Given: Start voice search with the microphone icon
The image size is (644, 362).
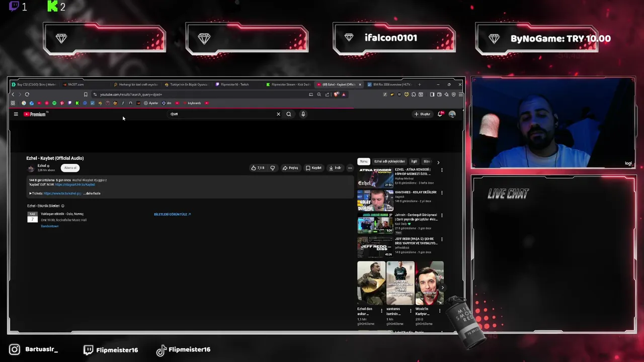Looking at the screenshot, I should (x=303, y=114).
